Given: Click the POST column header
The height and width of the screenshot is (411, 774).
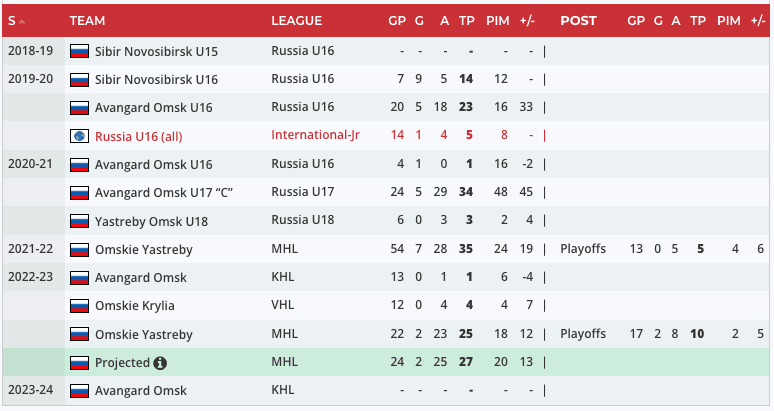Looking at the screenshot, I should click(578, 21).
